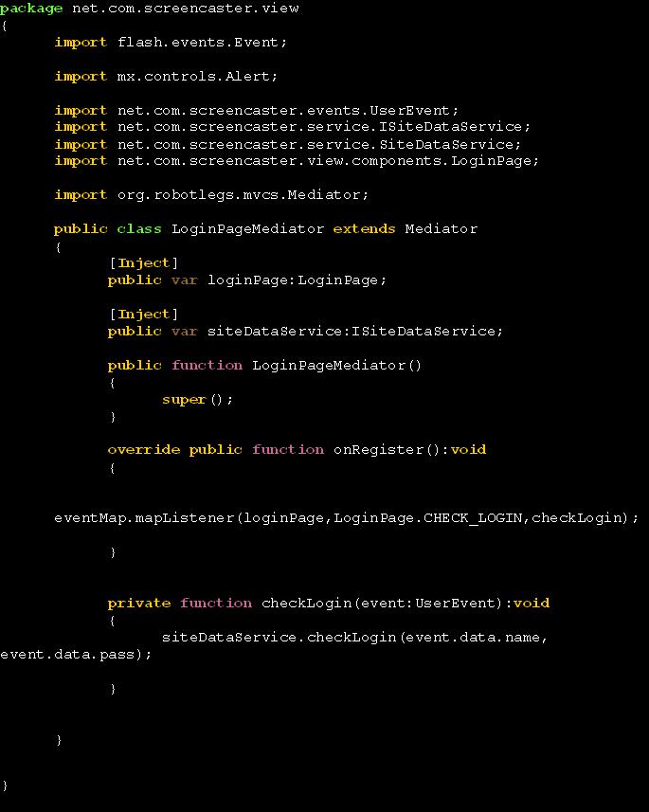Click the wrapped 'event.data.pass);' line
This screenshot has height=812, width=649.
[76, 654]
